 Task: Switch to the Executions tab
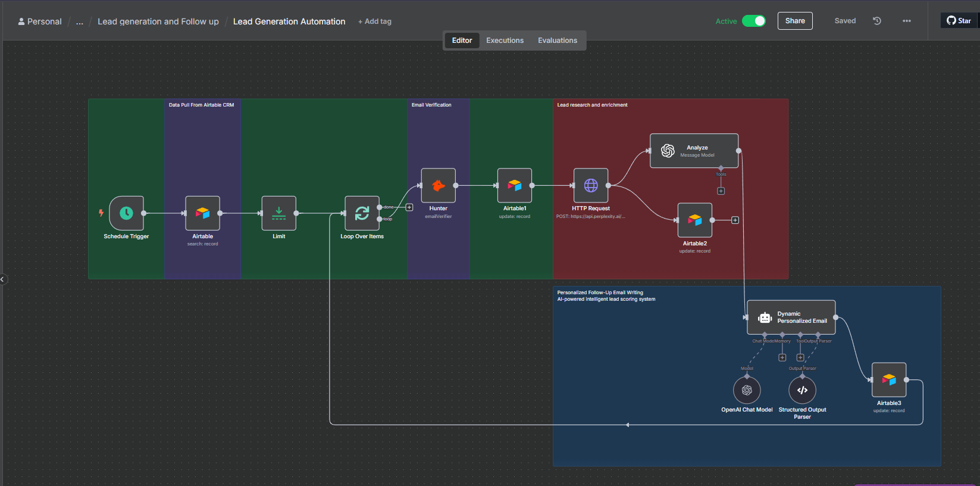tap(505, 40)
